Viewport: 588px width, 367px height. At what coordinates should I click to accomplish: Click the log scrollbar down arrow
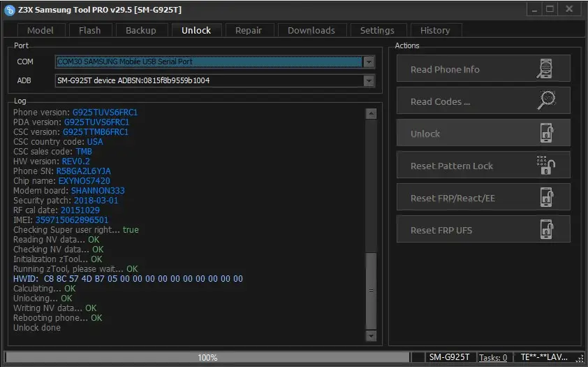(371, 336)
